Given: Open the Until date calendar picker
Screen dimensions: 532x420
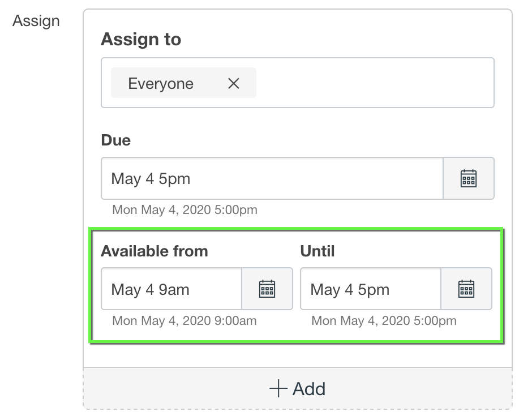Looking at the screenshot, I should coord(466,289).
